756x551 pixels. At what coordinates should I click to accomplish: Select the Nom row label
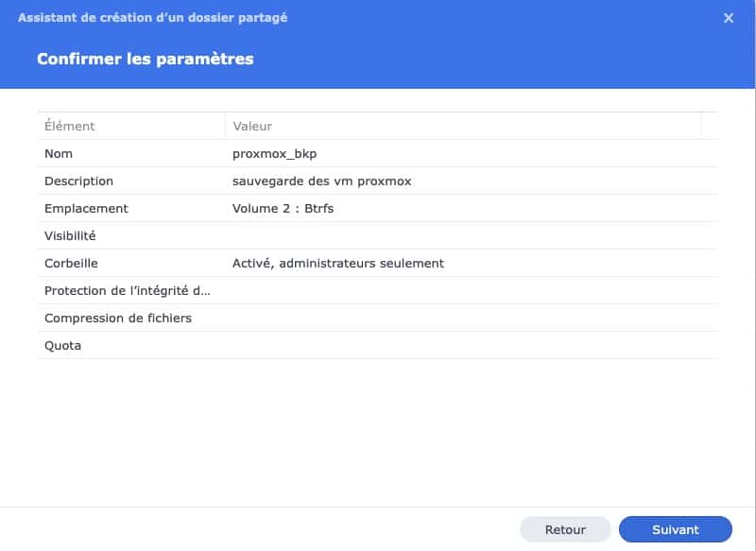coord(59,153)
